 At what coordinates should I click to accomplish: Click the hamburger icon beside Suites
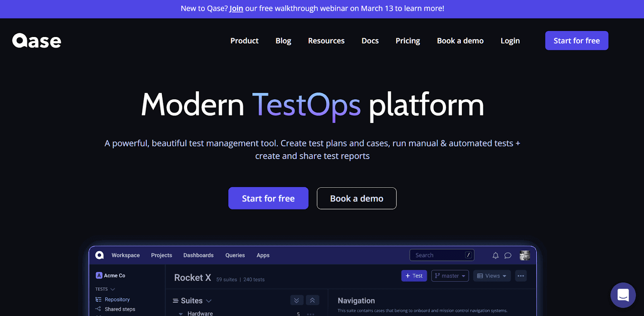(x=175, y=301)
